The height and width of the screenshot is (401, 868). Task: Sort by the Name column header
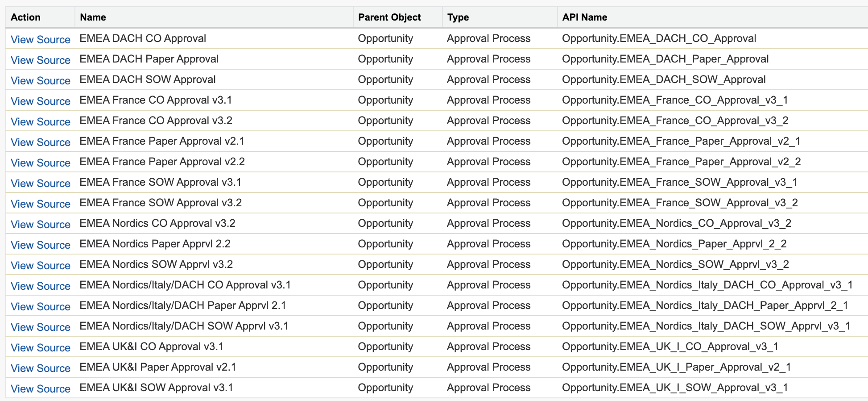93,17
